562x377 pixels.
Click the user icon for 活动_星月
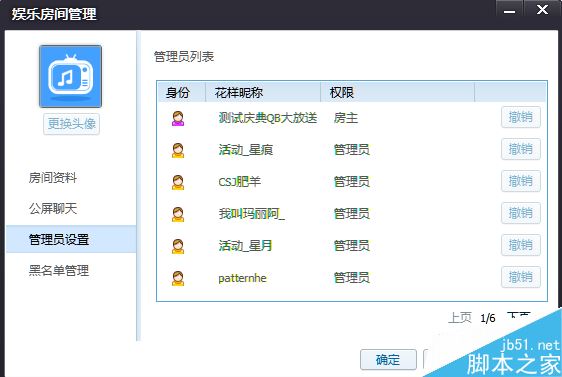click(178, 246)
